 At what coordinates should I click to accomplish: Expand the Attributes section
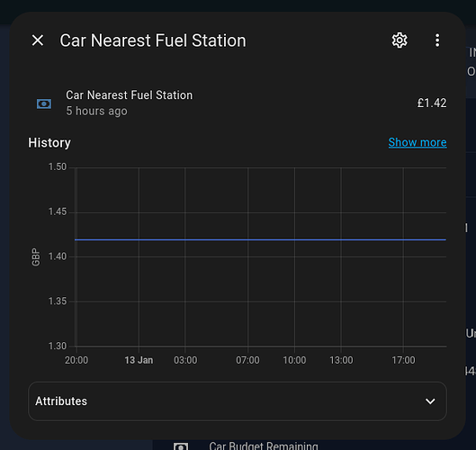point(238,401)
